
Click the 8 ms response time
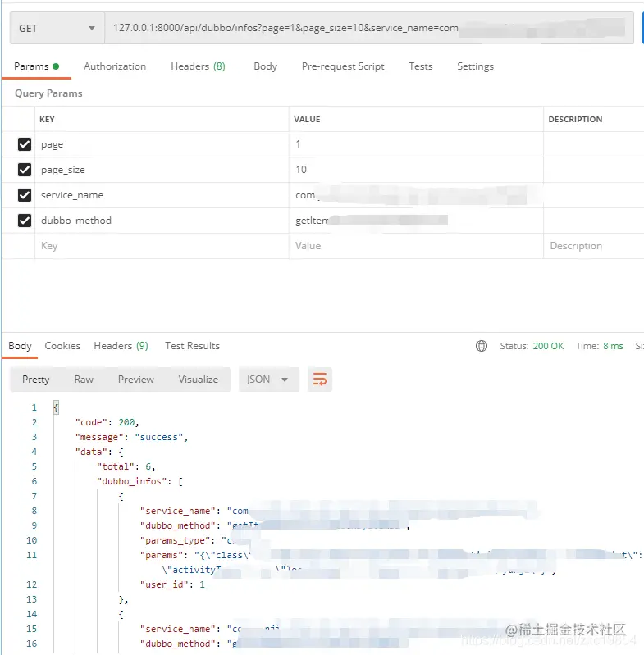click(613, 346)
